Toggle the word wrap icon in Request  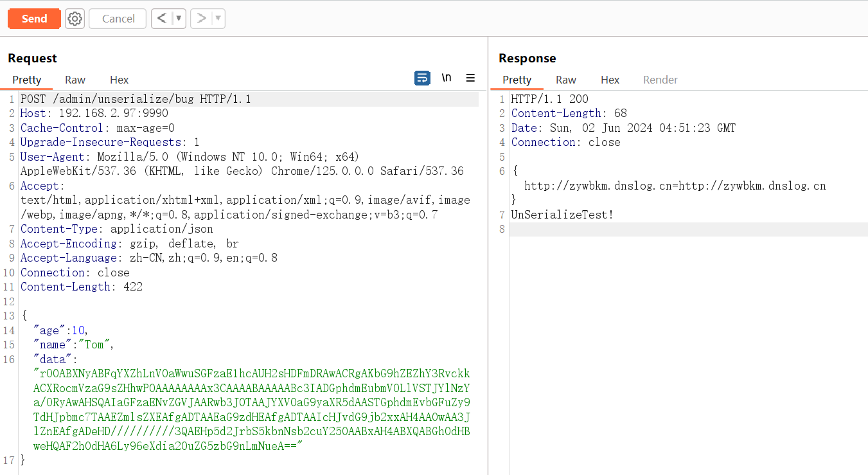coord(422,78)
